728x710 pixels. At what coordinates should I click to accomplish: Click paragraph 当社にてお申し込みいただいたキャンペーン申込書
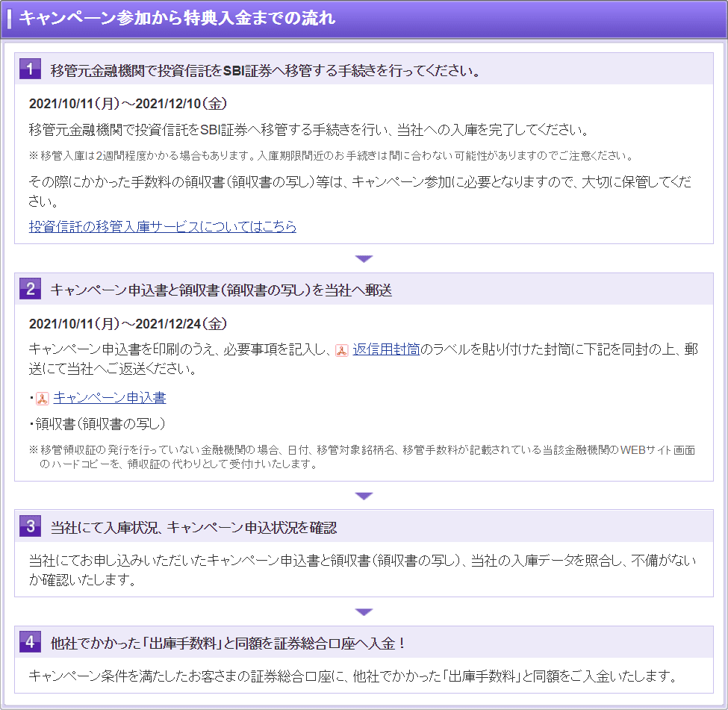[363, 570]
